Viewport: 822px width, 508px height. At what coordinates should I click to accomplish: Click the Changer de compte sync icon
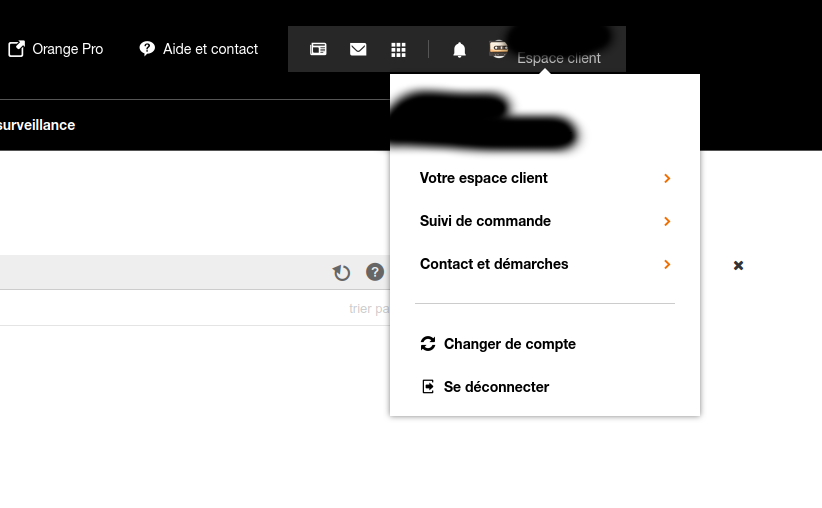428,343
